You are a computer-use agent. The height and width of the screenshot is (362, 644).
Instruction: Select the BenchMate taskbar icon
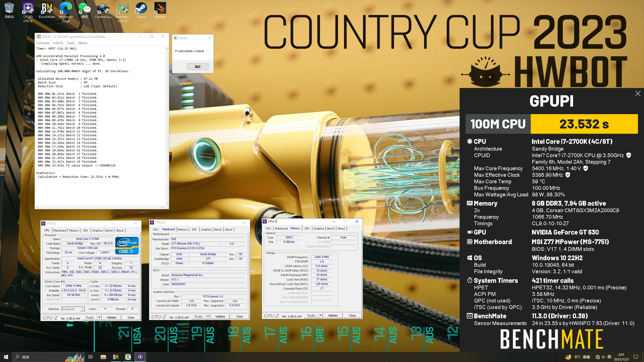click(x=116, y=357)
